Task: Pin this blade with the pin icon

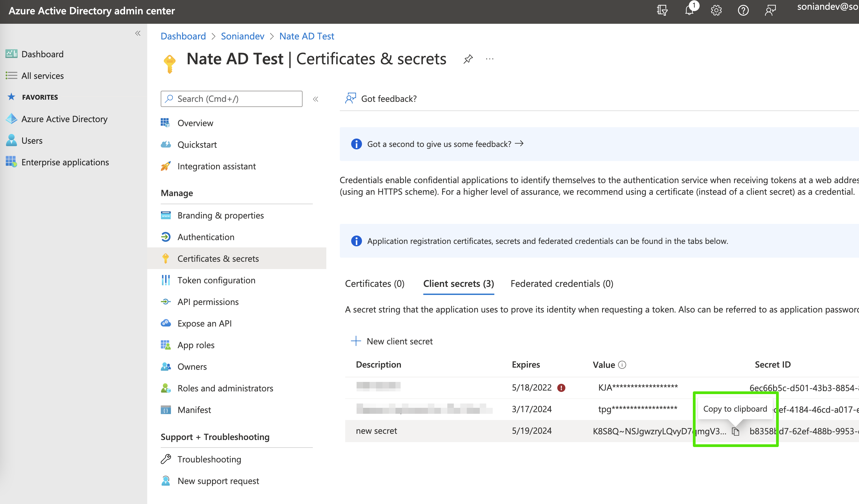Action: 468,59
